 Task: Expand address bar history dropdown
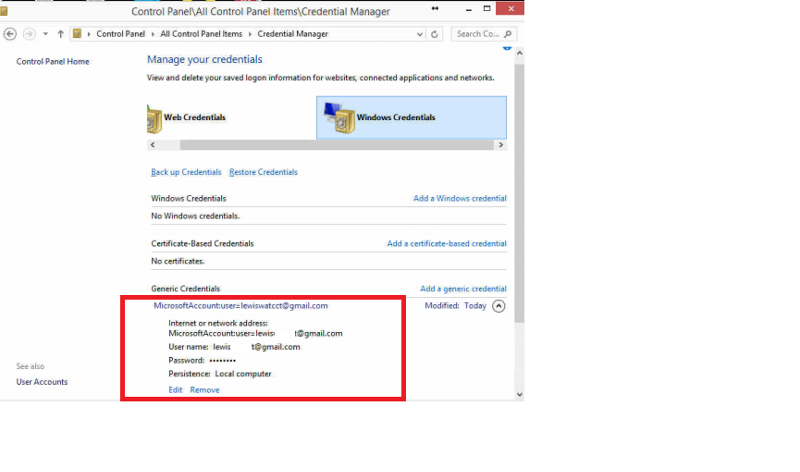click(419, 34)
